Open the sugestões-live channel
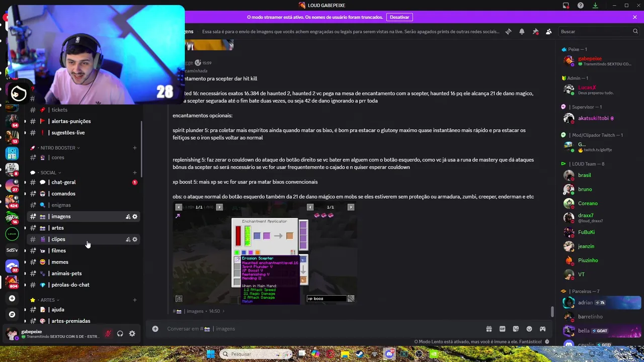Screen dimensions: 644x362 pyautogui.click(x=83, y=133)
